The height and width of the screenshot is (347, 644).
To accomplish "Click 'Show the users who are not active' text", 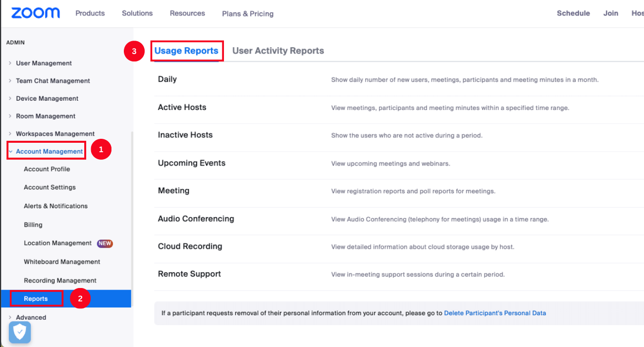I will pyautogui.click(x=407, y=135).
